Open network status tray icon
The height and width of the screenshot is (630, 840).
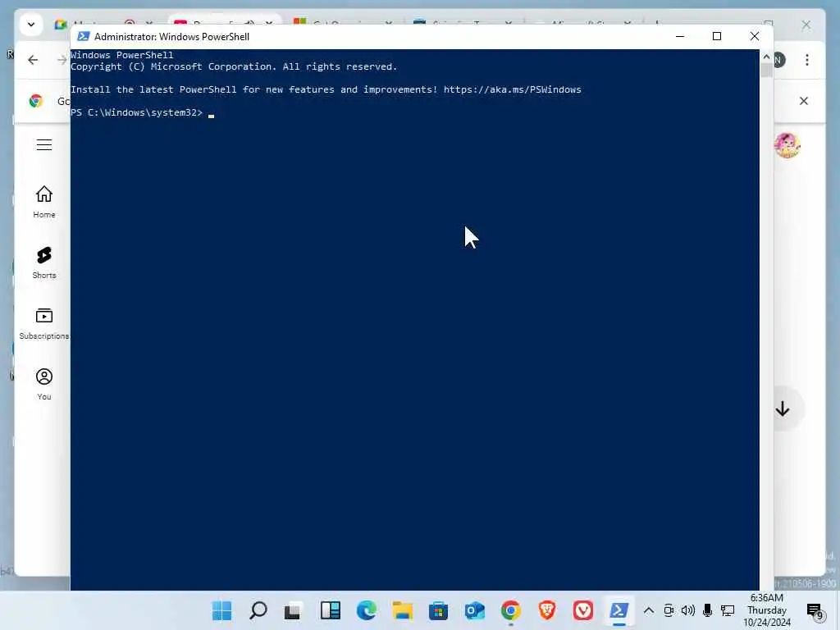[x=728, y=610]
